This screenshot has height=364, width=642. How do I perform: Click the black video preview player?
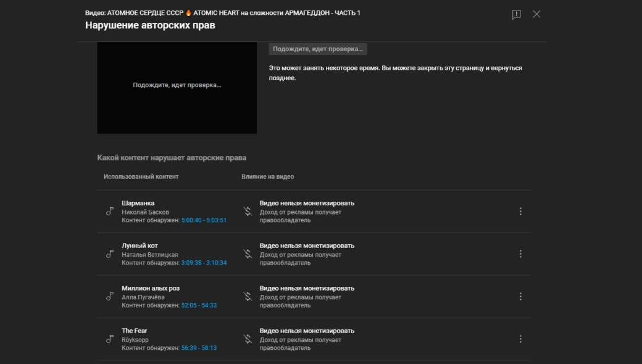coord(177,88)
